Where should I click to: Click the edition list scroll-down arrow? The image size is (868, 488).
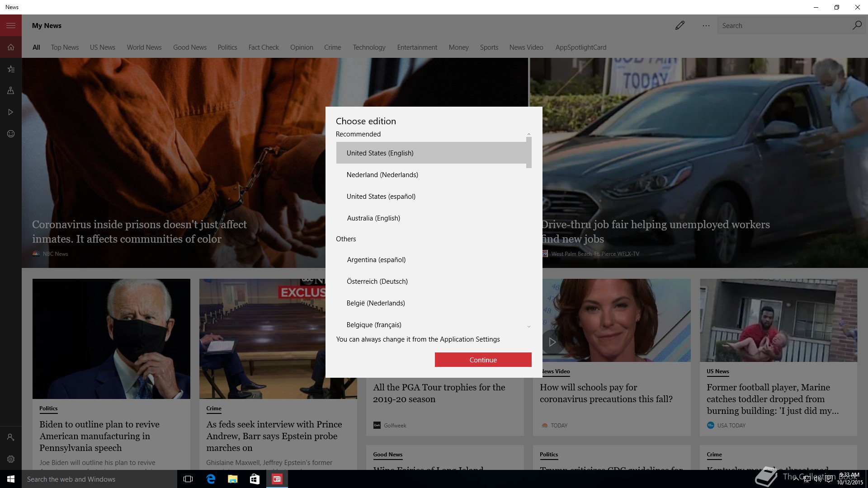[528, 327]
